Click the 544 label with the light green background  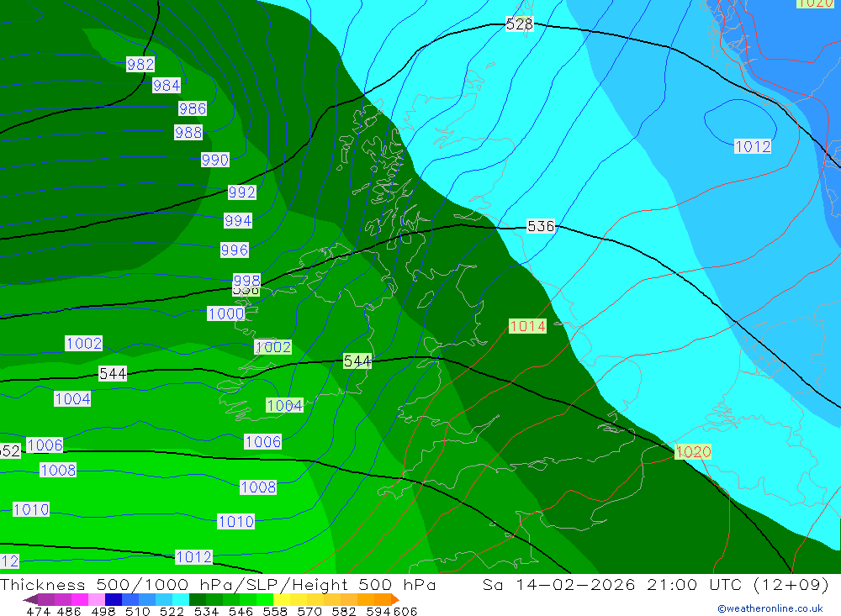(357, 361)
